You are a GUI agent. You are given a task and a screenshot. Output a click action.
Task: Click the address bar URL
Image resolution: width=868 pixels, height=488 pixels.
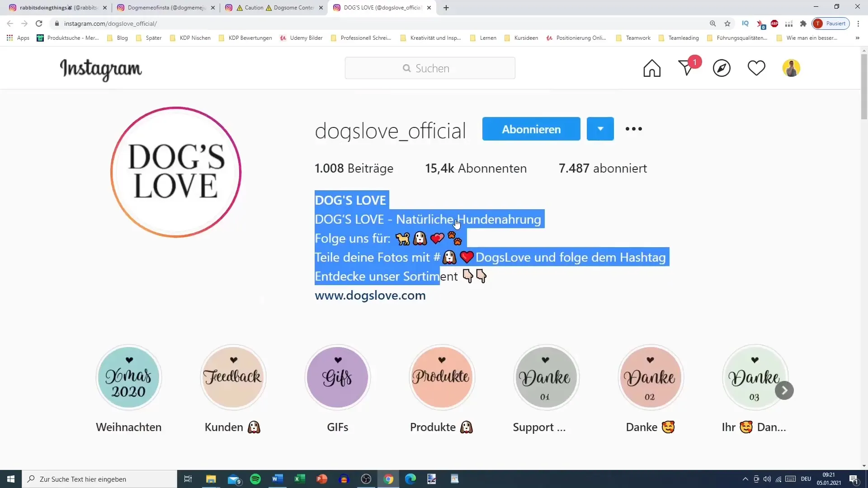[x=110, y=23]
